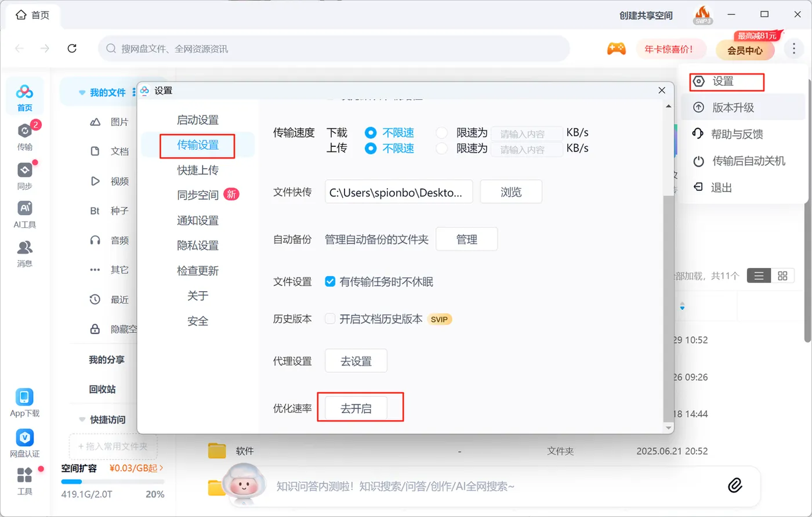The height and width of the screenshot is (517, 812).
Task: Click the App下载 phone icon
Action: pyautogui.click(x=24, y=397)
